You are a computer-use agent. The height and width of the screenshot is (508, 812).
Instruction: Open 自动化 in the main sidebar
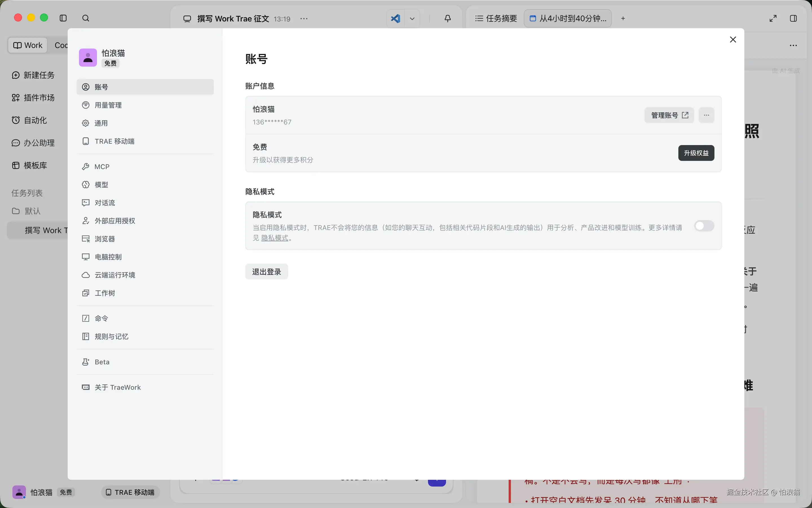point(29,120)
